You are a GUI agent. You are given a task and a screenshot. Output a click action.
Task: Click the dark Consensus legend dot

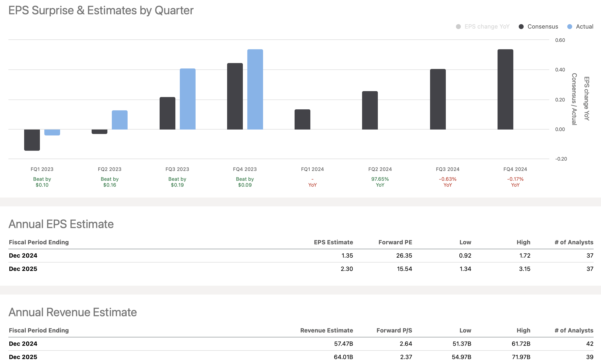[521, 27]
